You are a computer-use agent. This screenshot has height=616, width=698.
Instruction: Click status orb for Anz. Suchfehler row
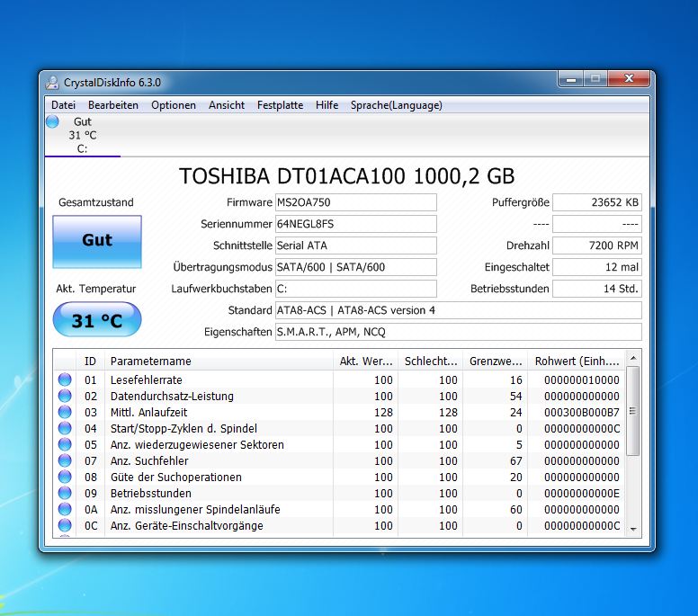pyautogui.click(x=65, y=460)
